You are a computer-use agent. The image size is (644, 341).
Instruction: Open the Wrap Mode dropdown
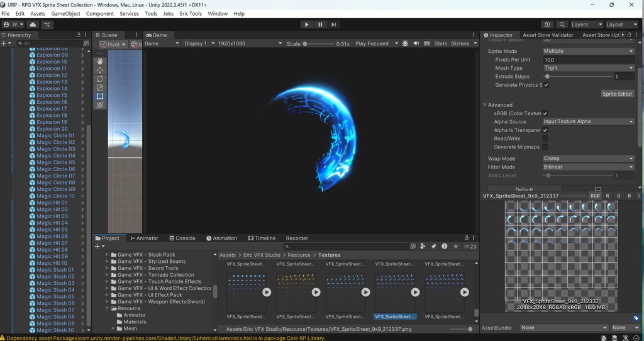(x=589, y=159)
